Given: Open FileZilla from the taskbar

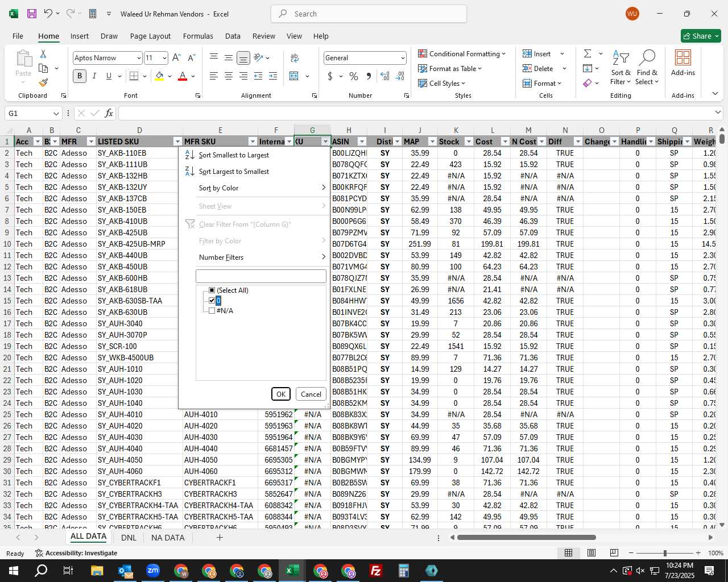Looking at the screenshot, I should pyautogui.click(x=376, y=571).
